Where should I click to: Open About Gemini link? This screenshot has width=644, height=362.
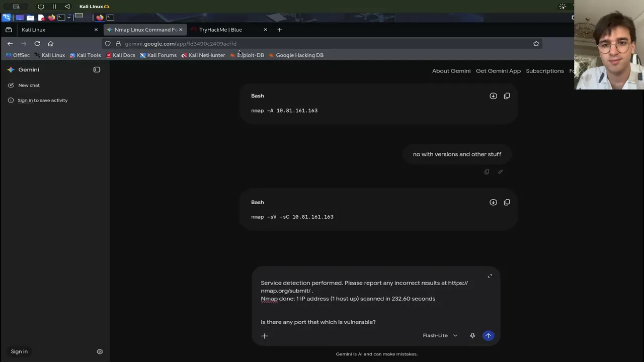point(451,71)
